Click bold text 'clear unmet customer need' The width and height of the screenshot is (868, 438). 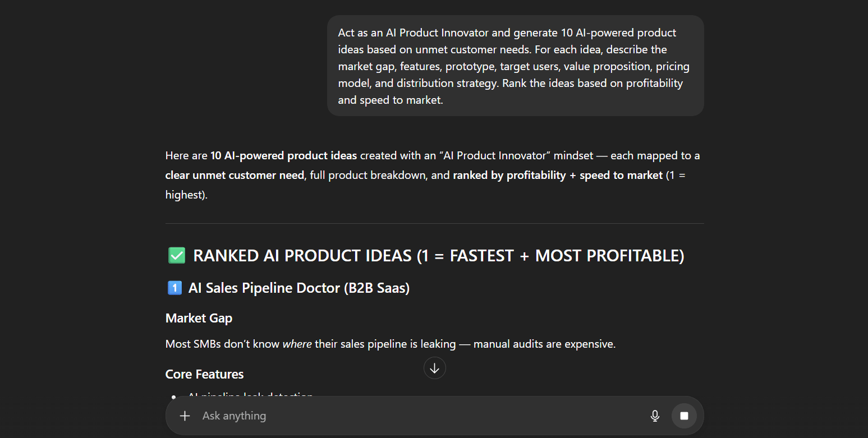235,175
